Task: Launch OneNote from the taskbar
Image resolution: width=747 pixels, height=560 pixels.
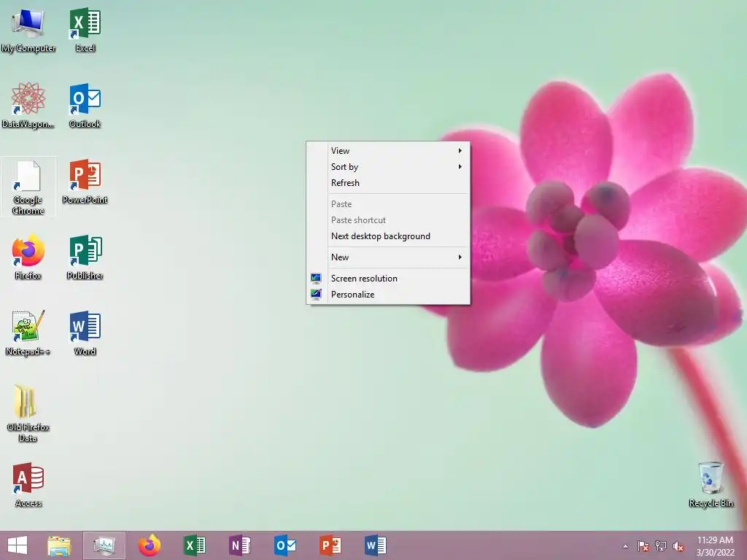Action: tap(239, 545)
